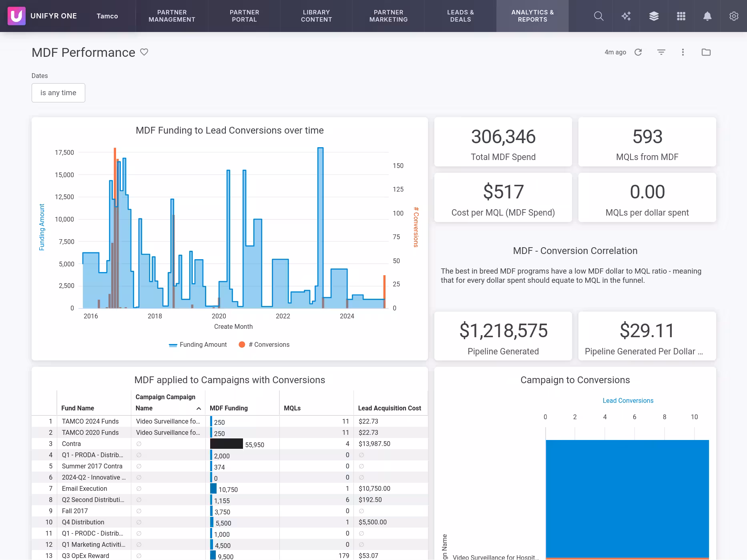Open the folder icon beside dashboard actions
This screenshot has height=560, width=747.
coord(707,52)
